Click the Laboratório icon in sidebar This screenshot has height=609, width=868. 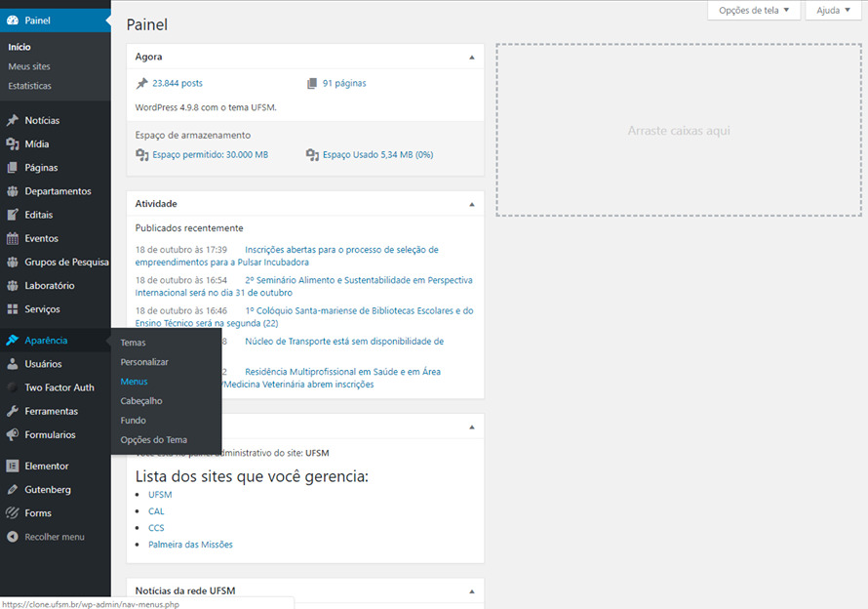point(13,286)
